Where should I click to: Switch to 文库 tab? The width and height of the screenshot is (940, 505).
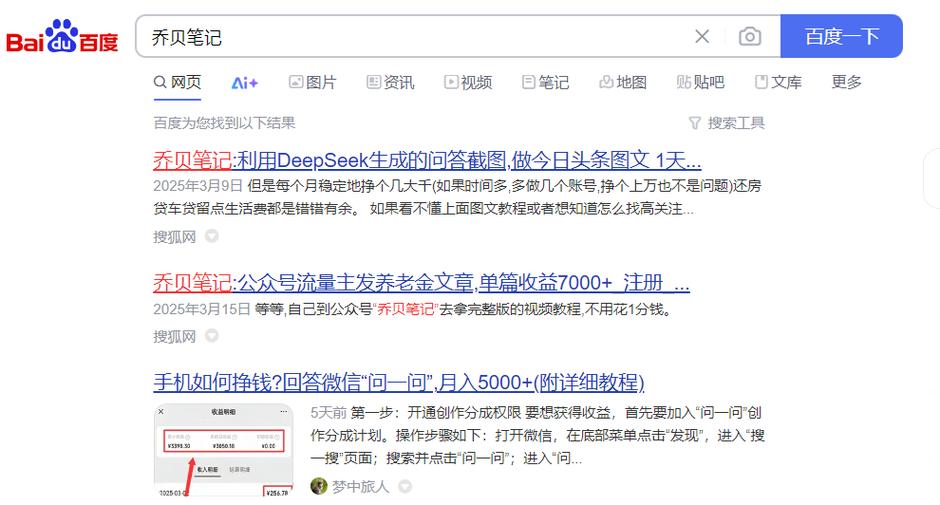point(778,82)
